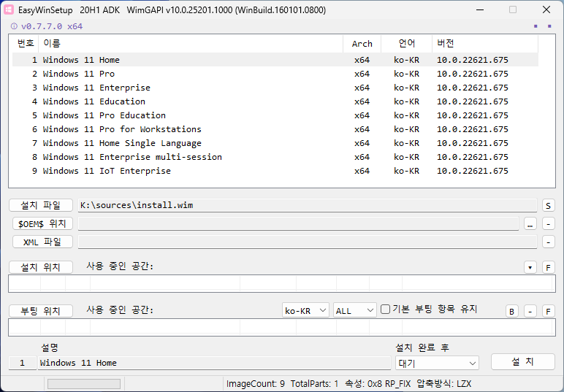564x392 pixels.
Task: Click ko-KR cell in IoT Enterprise row
Action: point(406,171)
